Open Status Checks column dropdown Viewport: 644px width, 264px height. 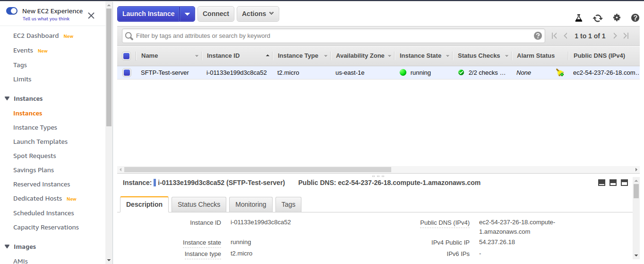[506, 56]
